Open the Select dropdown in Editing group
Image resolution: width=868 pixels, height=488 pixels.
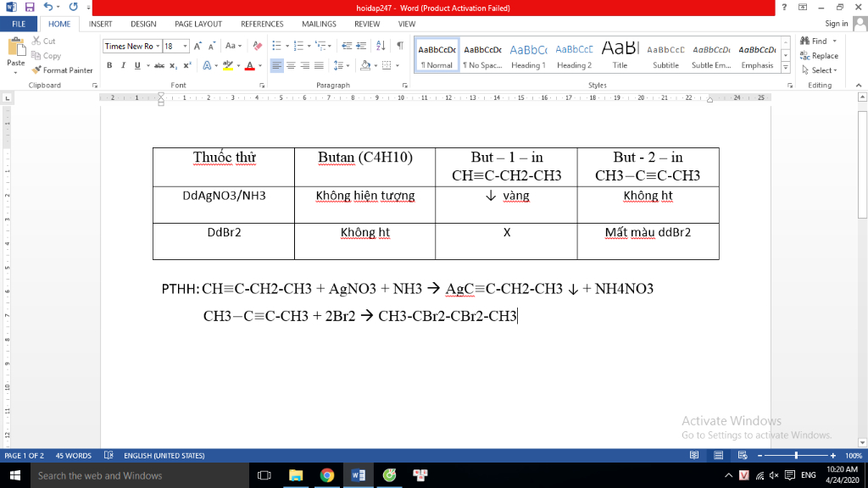(x=820, y=70)
